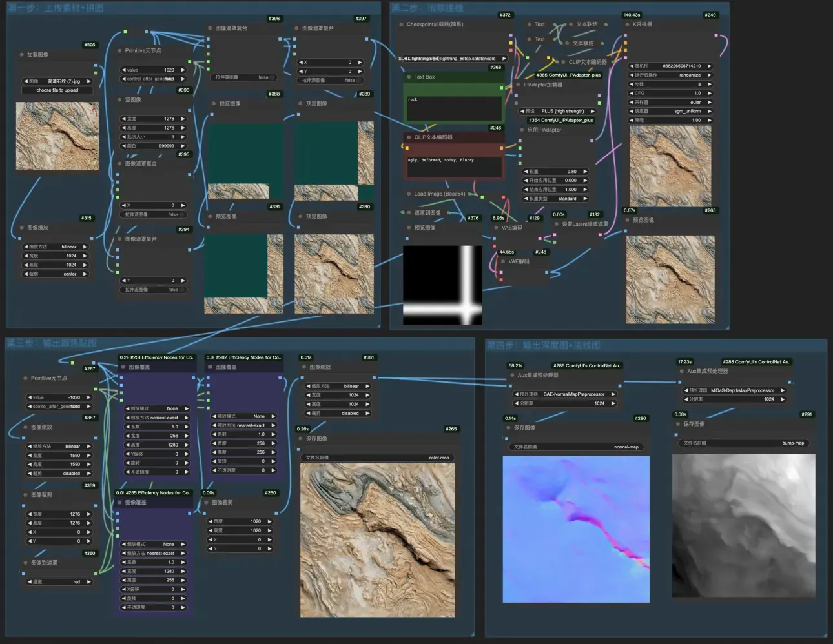
Task: Click collapse dot on IPAdapter加载器 node
Action: [x=518, y=85]
